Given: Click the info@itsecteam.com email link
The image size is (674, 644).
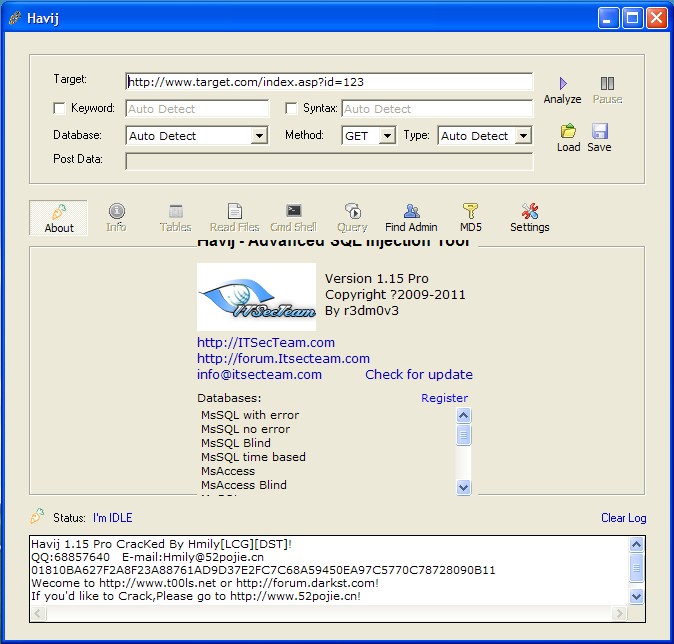Looking at the screenshot, I should point(259,374).
